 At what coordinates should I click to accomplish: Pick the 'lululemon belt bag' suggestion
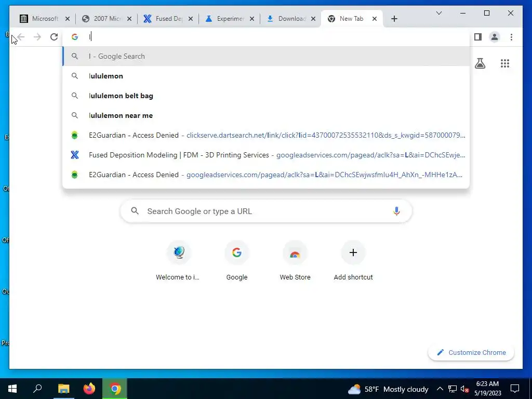click(266, 96)
